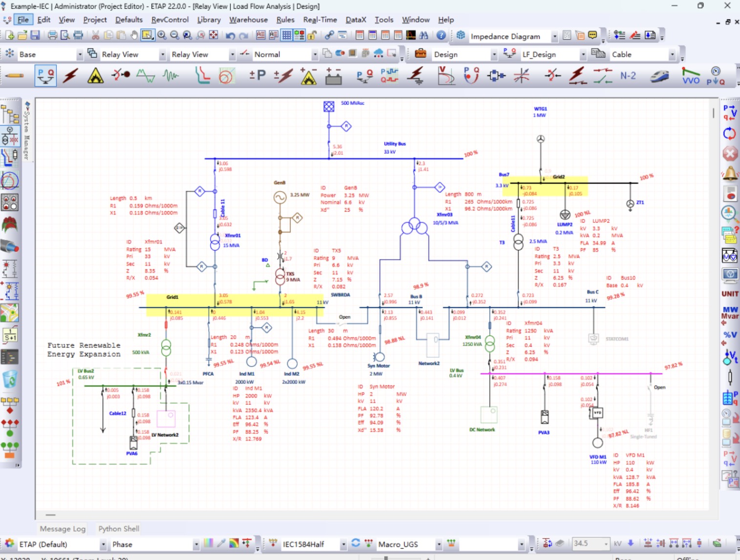
Task: Open the RevControl menu
Action: (170, 20)
